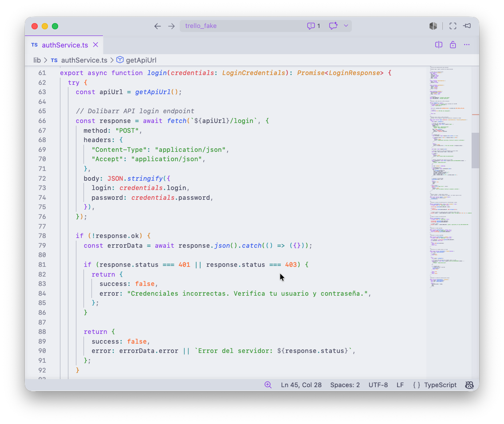
Task: Open the comments icon showing 1
Action: click(x=313, y=26)
